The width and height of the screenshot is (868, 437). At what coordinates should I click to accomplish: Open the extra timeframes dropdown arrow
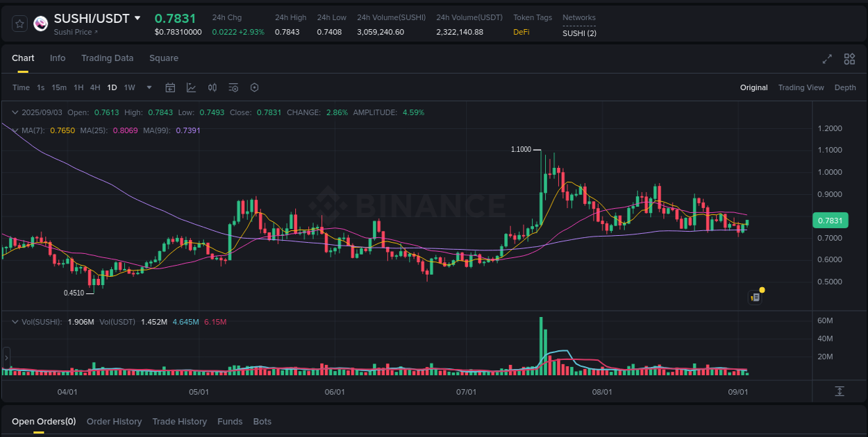pyautogui.click(x=149, y=87)
